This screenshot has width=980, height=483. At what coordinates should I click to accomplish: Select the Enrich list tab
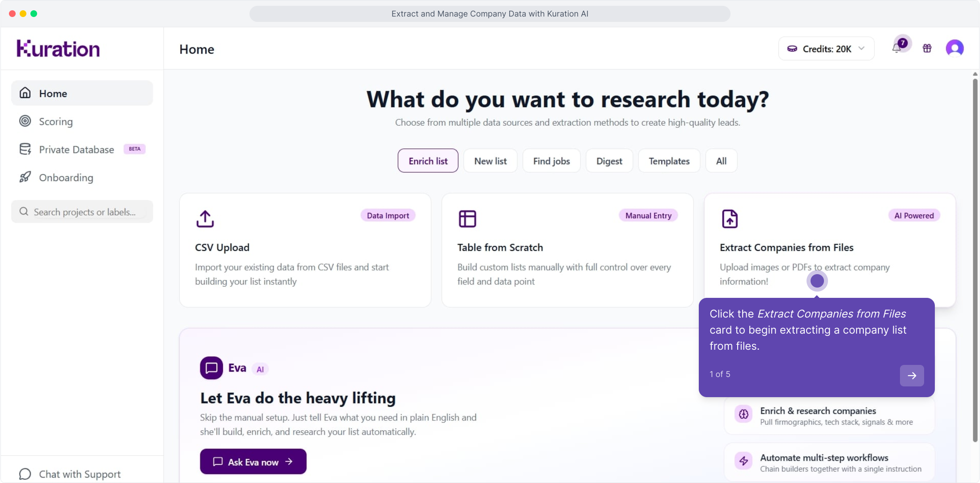pos(428,161)
